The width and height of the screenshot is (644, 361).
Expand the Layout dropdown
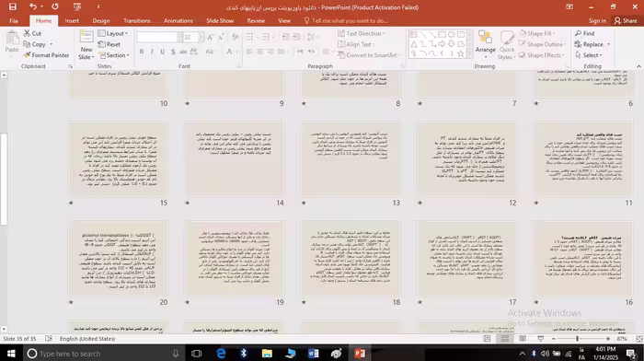[x=113, y=33]
